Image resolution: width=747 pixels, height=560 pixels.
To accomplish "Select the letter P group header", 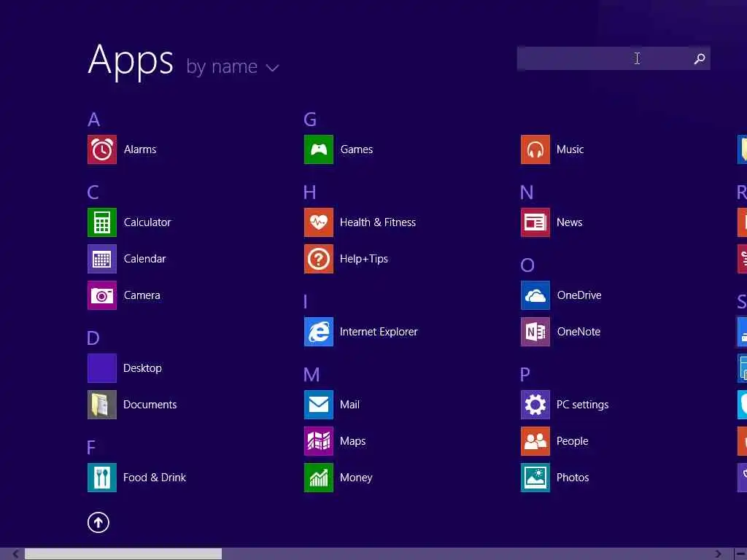I will click(525, 375).
